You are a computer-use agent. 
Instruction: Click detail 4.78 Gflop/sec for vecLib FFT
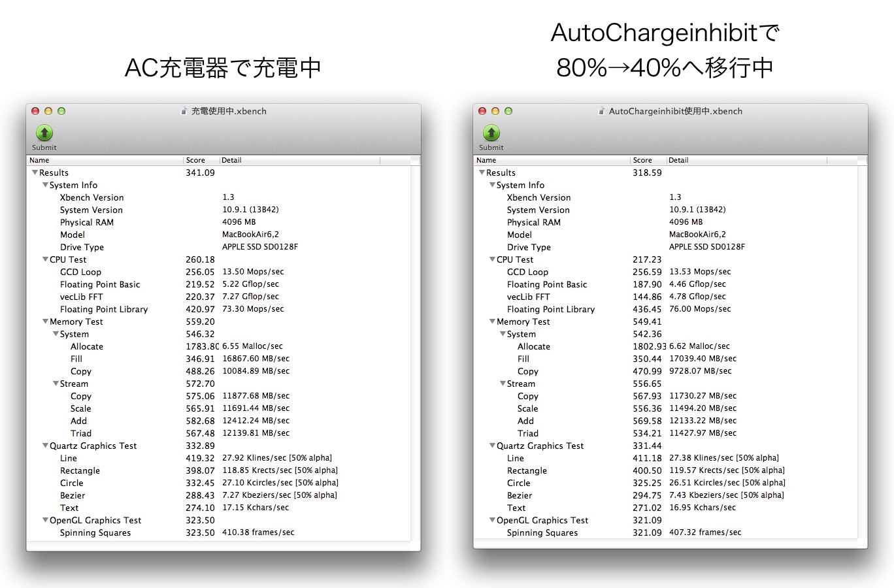[697, 297]
